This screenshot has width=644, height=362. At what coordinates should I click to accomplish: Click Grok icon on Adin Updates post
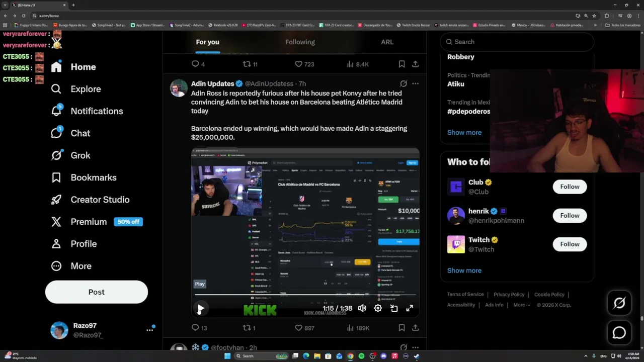pos(404,83)
